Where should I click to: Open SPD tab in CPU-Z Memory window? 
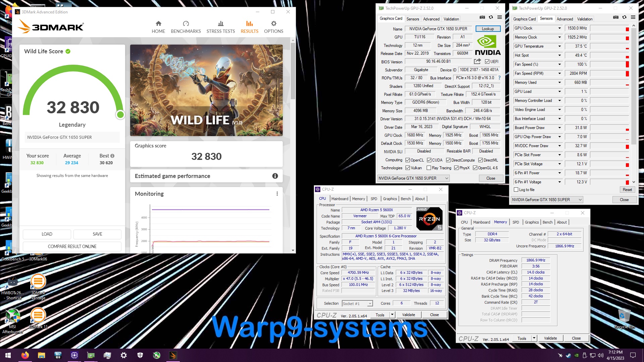pyautogui.click(x=516, y=222)
